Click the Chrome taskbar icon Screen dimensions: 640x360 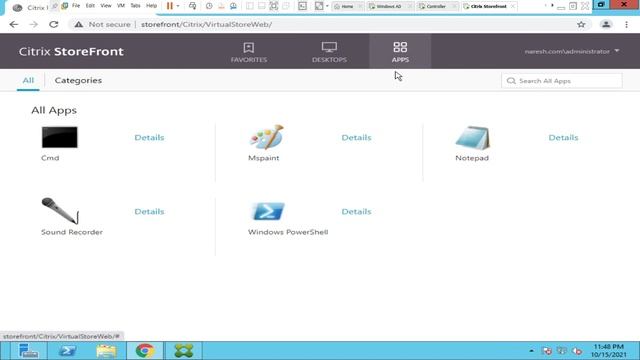145,351
